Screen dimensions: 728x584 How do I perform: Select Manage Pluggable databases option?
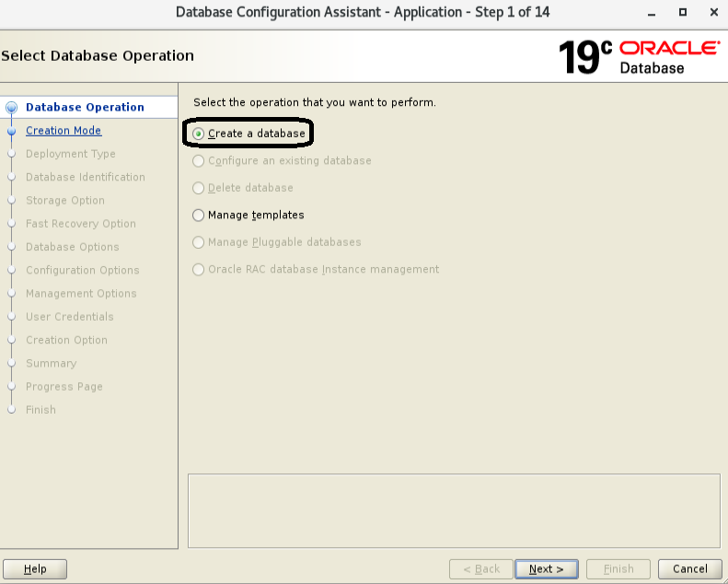click(x=198, y=242)
